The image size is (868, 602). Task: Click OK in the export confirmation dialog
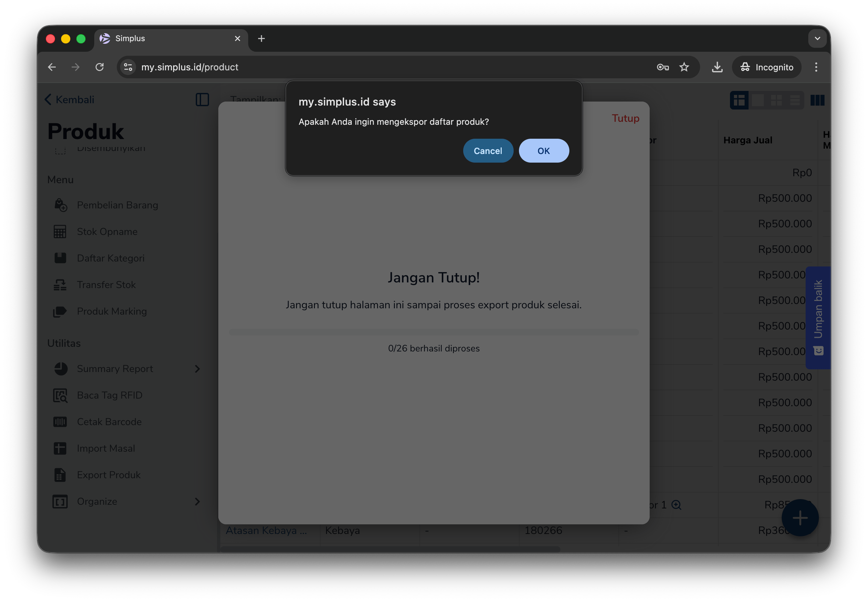(x=543, y=151)
